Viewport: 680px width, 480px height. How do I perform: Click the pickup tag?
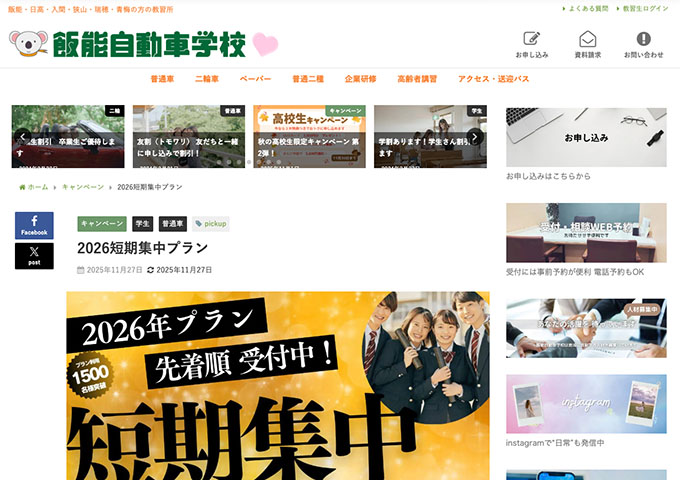pyautogui.click(x=211, y=224)
